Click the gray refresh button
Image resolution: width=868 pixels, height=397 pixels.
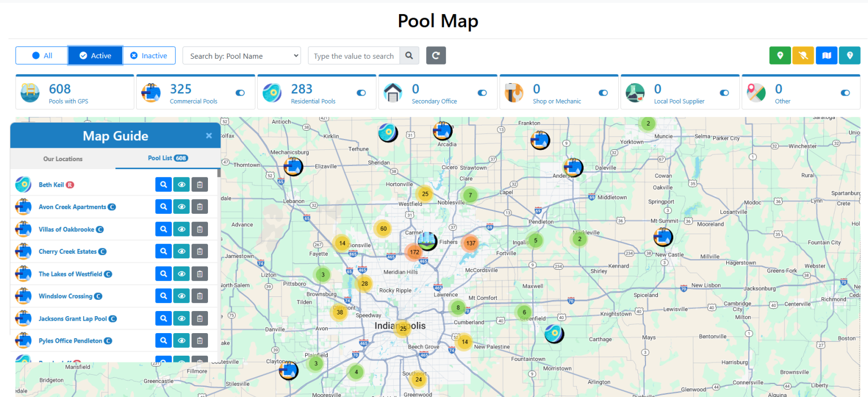436,56
